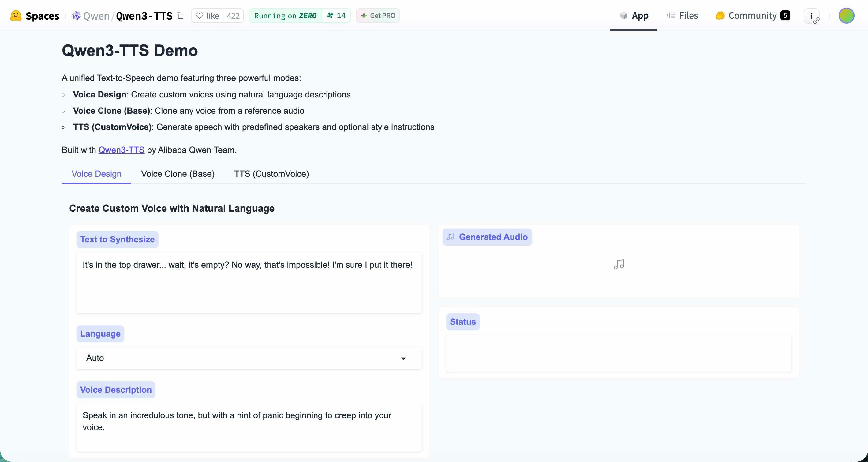This screenshot has height=462, width=868.
Task: Click the heart like button
Action: [207, 16]
